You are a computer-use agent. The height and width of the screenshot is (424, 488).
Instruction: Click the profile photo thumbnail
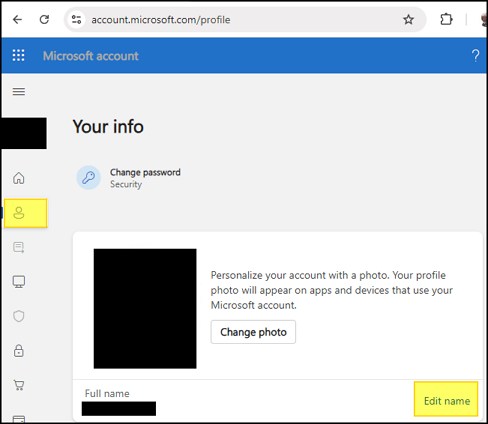point(145,309)
